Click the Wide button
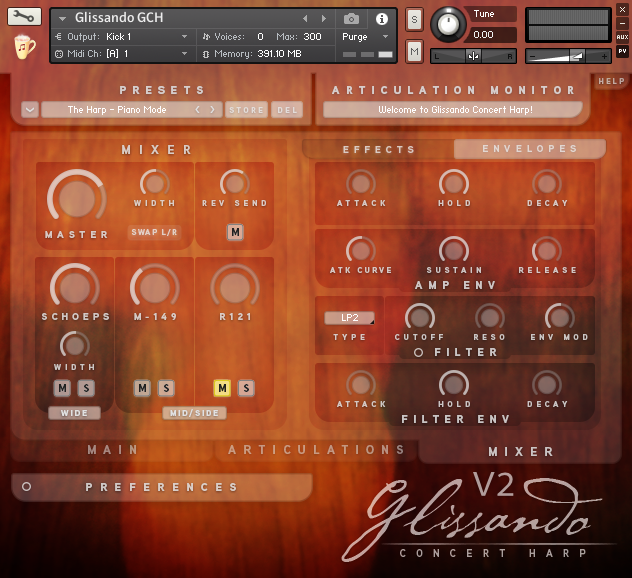This screenshot has height=578, width=632. click(74, 413)
